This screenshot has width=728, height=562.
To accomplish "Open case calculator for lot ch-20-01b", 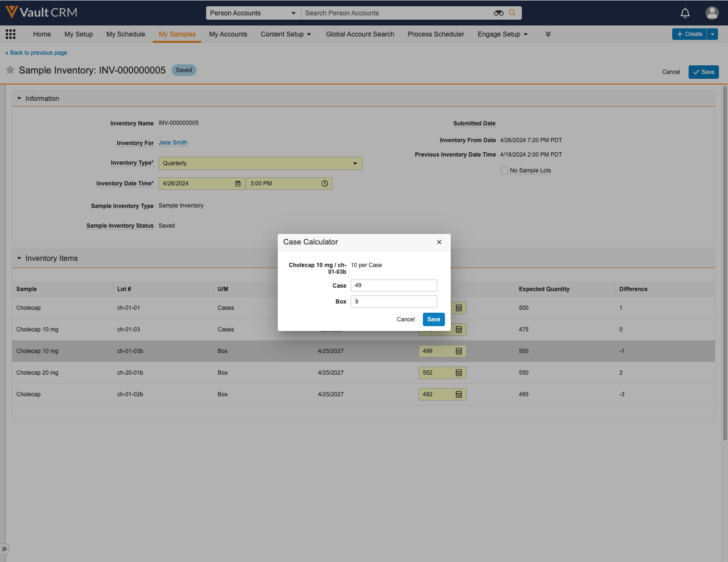I will 458,373.
